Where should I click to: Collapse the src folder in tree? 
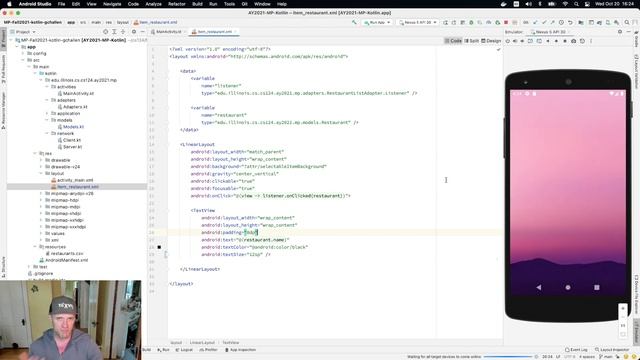coord(23,60)
